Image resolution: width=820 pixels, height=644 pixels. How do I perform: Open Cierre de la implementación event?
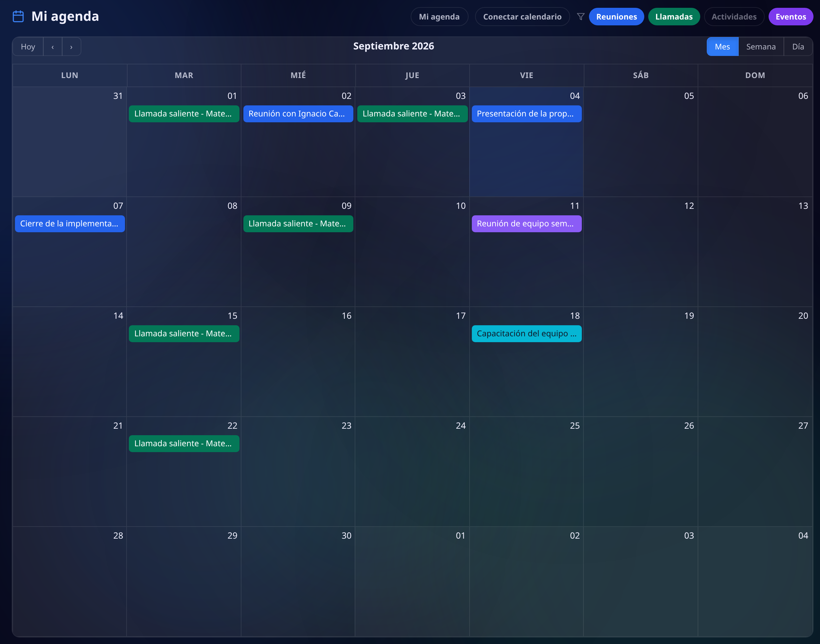(x=70, y=223)
